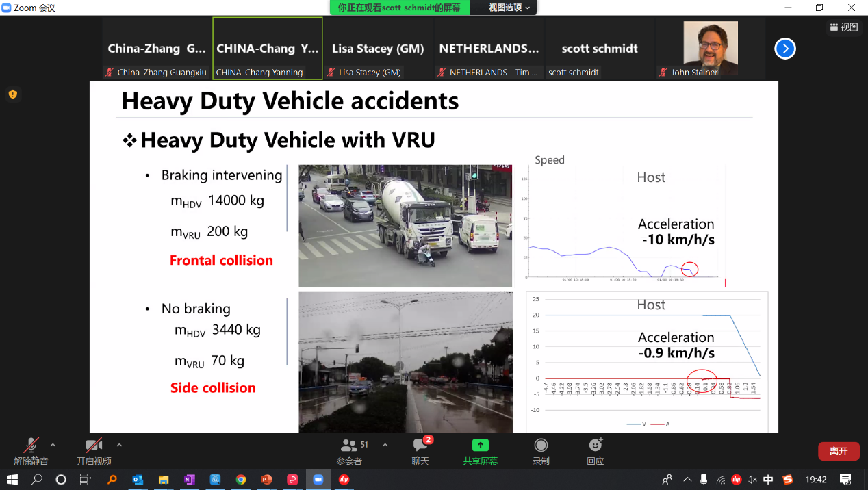868x490 pixels.
Task: Expand audio options arrow beside microphone
Action: click(53, 446)
